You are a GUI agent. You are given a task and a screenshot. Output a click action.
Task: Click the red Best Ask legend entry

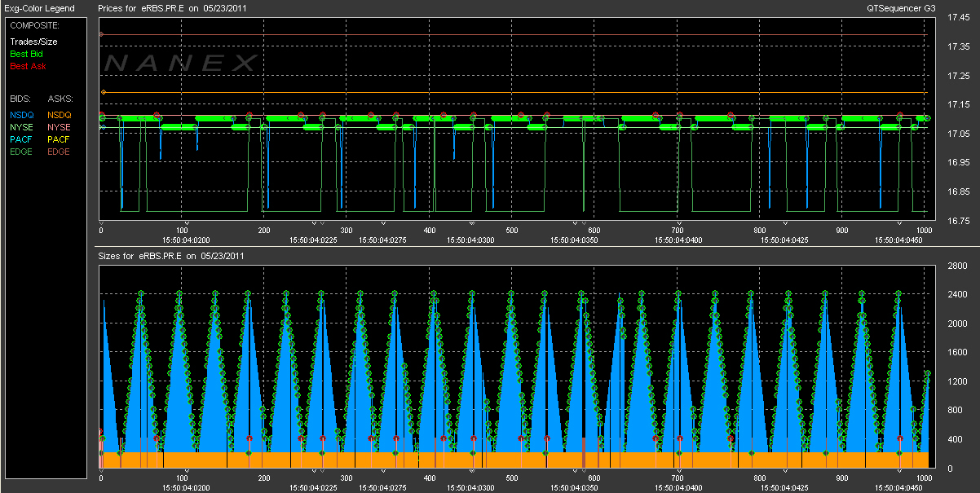[27, 66]
